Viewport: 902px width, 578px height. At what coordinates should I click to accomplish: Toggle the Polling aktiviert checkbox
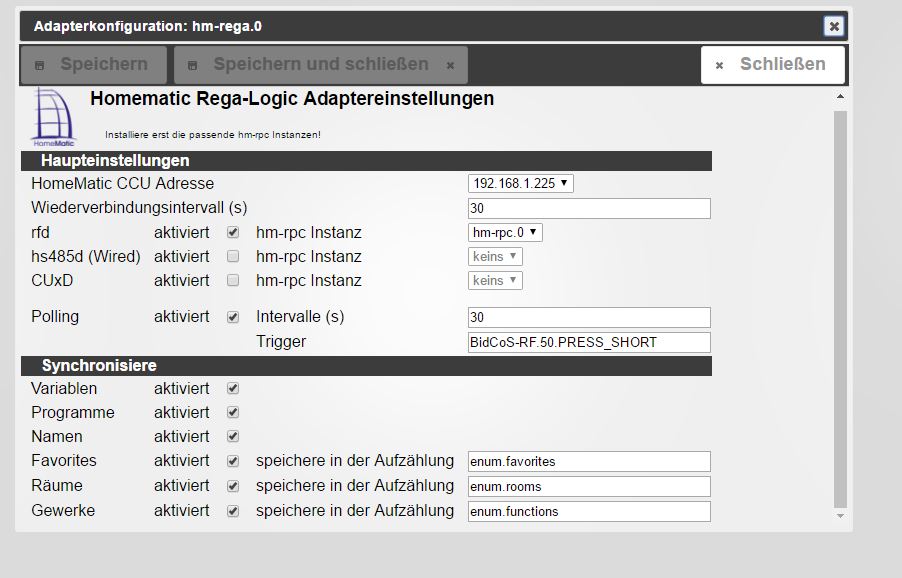pos(233,317)
